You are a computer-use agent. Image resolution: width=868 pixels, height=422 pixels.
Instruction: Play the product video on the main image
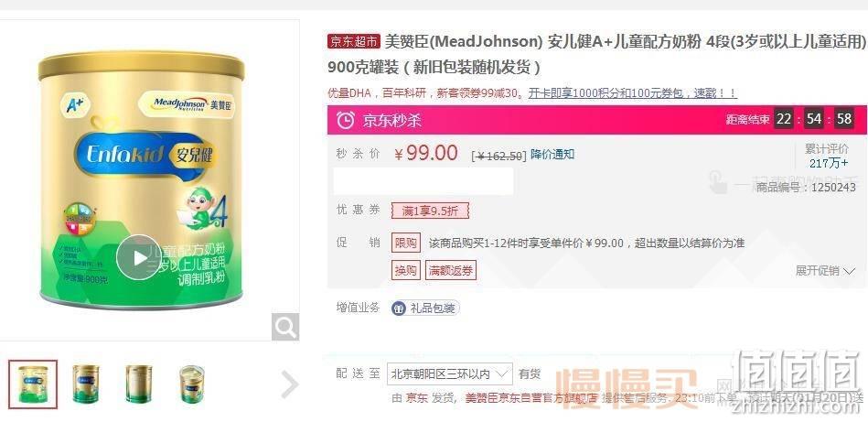click(x=138, y=257)
